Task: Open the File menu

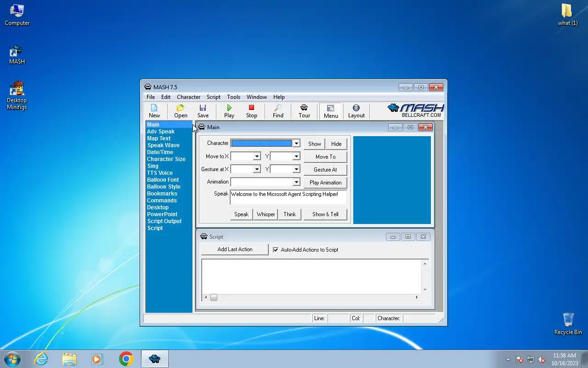Action: pos(151,97)
